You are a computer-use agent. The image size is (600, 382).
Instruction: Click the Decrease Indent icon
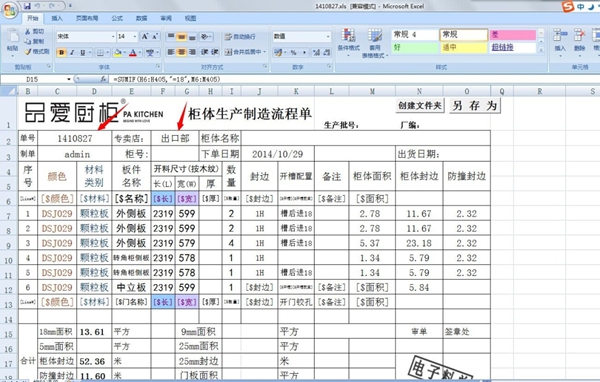(205, 52)
